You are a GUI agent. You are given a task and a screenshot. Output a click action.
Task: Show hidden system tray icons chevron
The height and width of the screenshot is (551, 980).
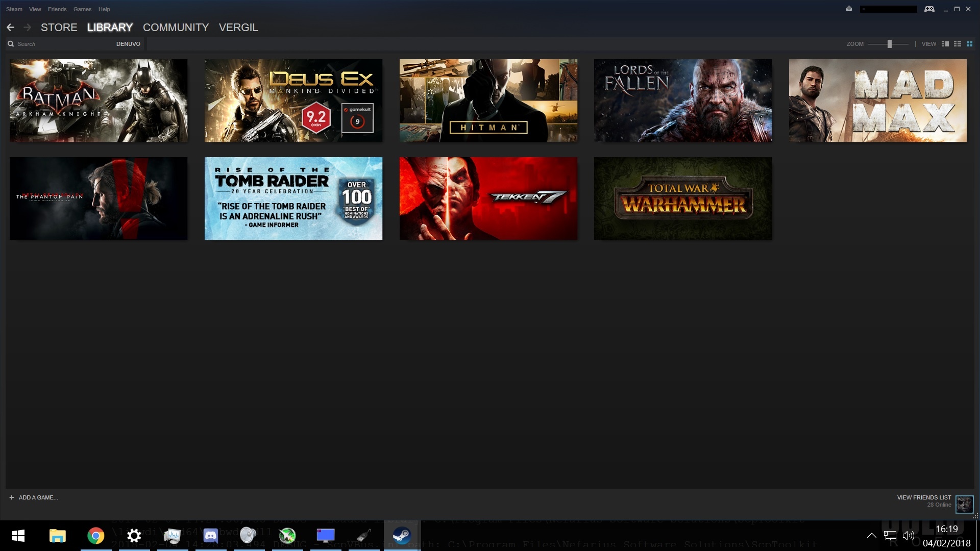872,535
